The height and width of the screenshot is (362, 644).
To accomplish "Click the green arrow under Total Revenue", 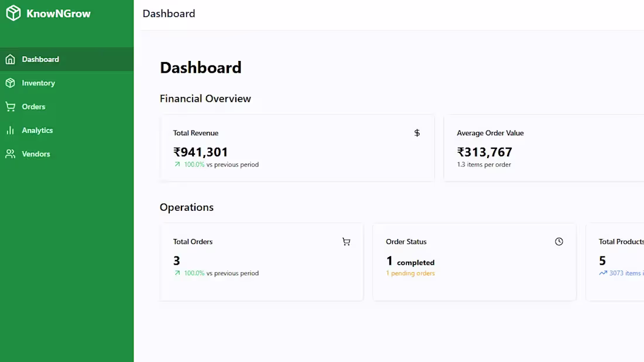I will click(x=177, y=165).
